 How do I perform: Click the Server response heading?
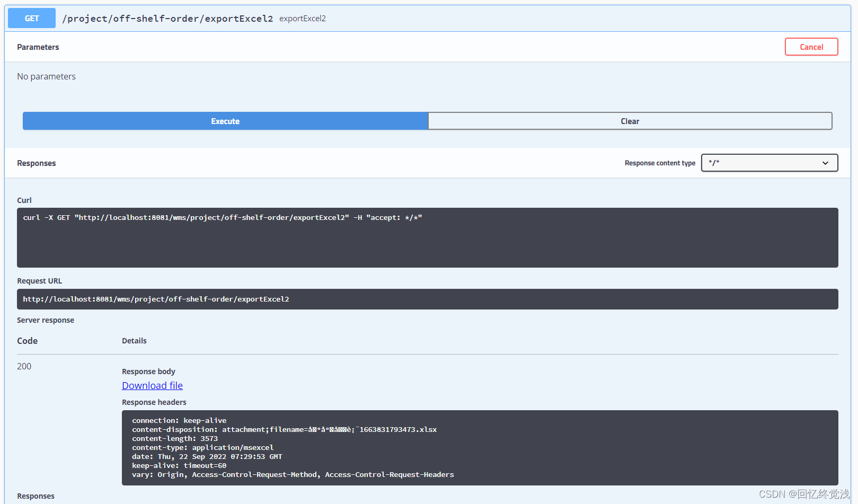[x=46, y=320]
